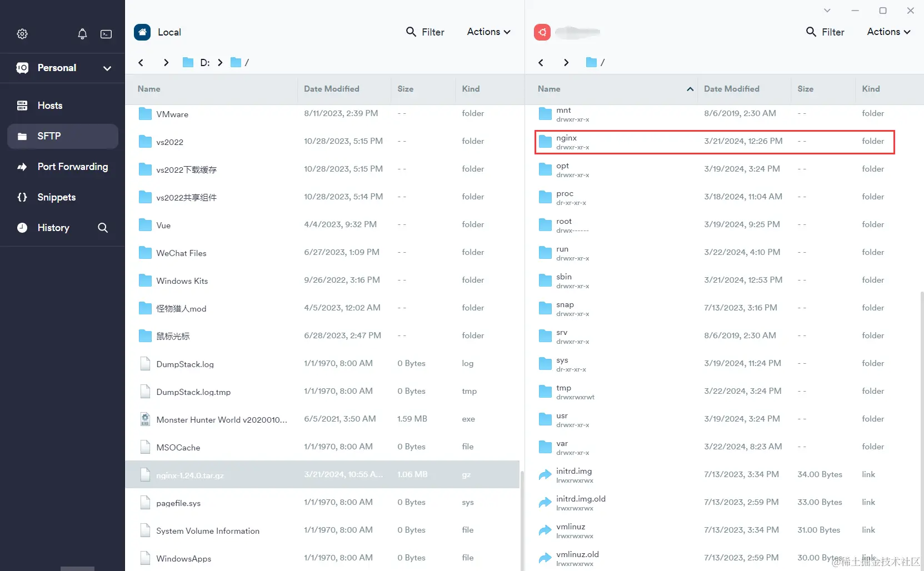Select the remote snap folder

(722, 308)
